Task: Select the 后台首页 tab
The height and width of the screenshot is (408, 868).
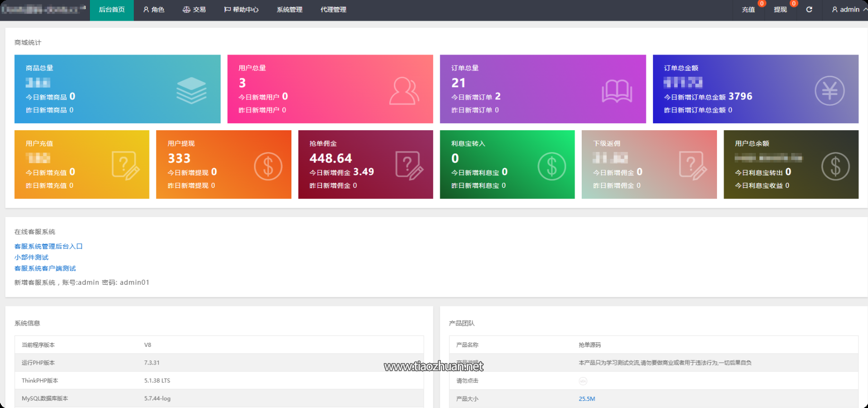Action: (112, 10)
